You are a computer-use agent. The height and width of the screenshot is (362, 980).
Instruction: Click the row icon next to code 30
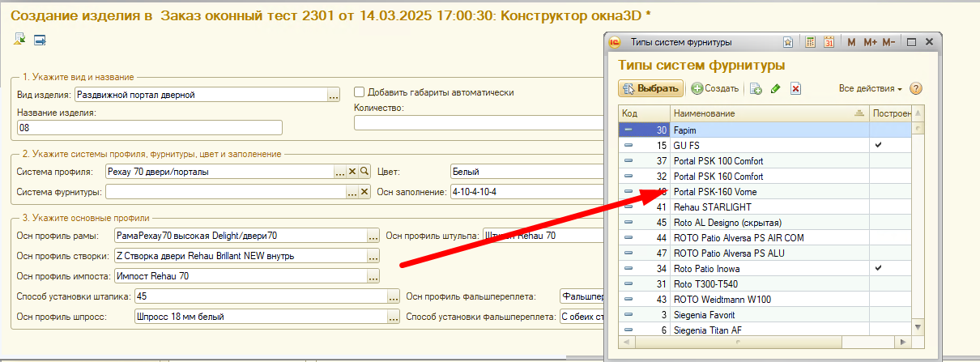(x=628, y=130)
